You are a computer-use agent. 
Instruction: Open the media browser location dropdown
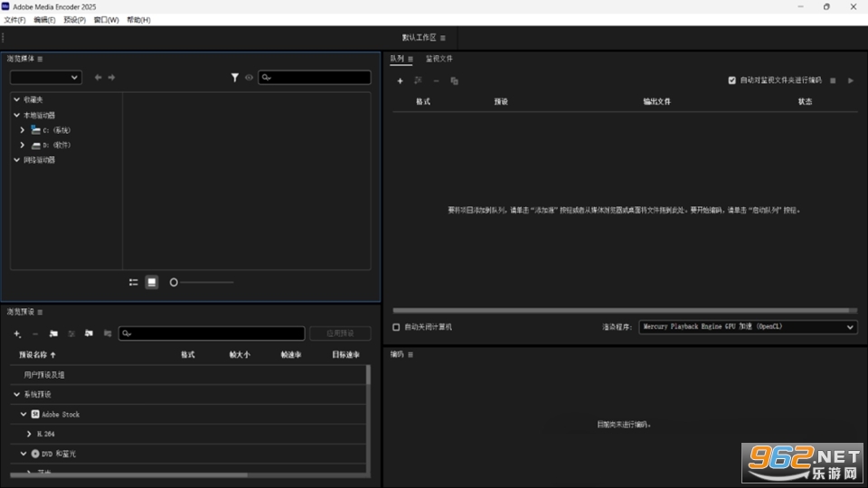point(46,78)
